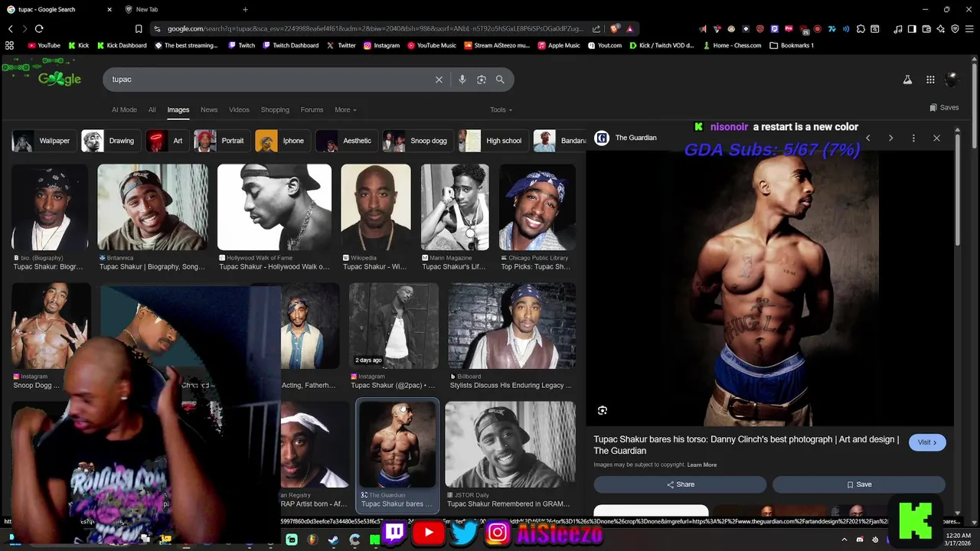The image size is (980, 551).
Task: Start voice search with the microphone icon
Action: [x=462, y=80]
